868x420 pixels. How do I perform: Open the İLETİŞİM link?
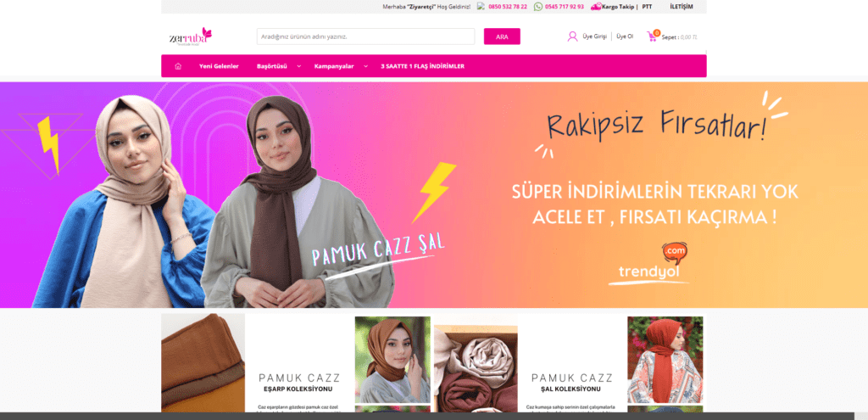(681, 7)
